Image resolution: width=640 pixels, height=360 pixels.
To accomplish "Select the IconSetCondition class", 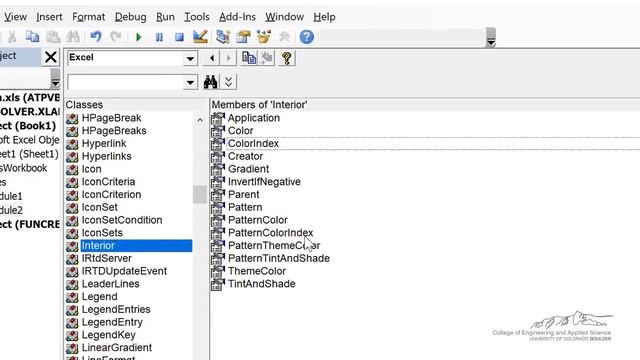I will coord(122,220).
